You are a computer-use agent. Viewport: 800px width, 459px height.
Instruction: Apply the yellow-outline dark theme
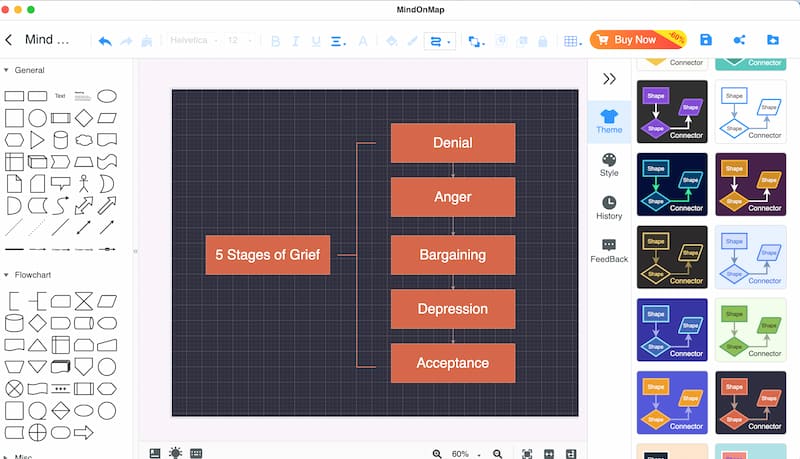tap(672, 257)
